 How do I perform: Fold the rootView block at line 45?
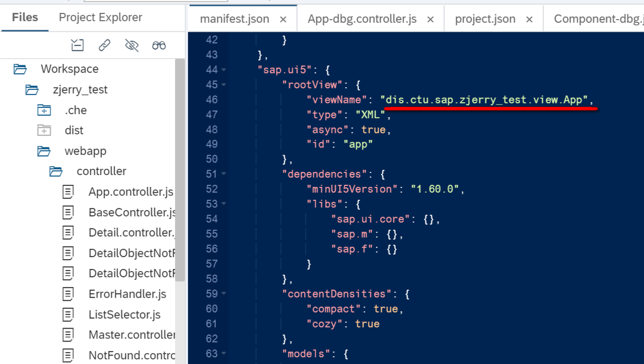[x=224, y=85]
